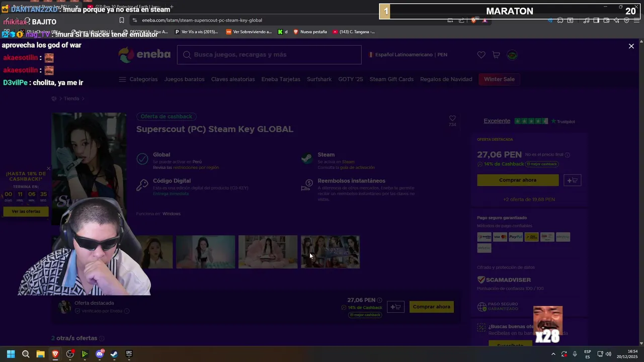The width and height of the screenshot is (644, 362).
Task: Open the Juegos baratos menu item
Action: coord(184,79)
